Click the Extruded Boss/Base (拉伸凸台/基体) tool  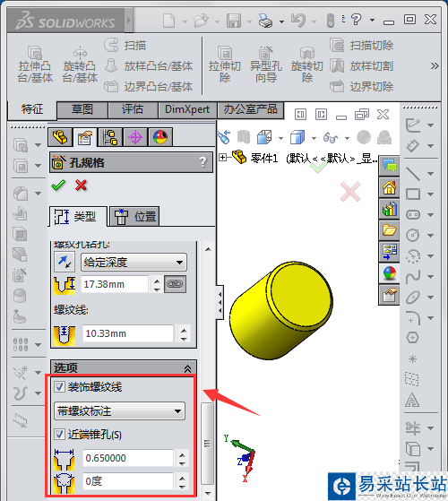[x=35, y=65]
